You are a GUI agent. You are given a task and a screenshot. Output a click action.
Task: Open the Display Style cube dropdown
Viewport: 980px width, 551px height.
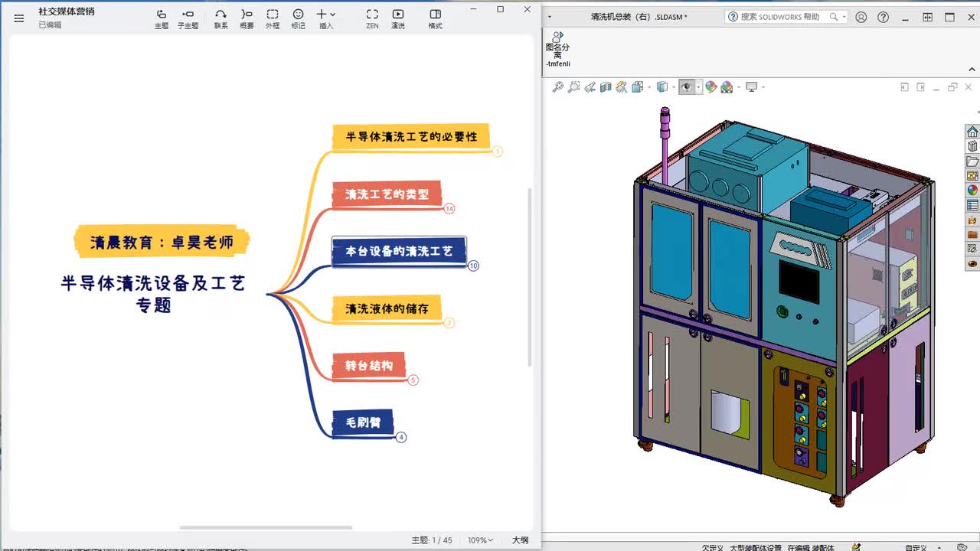pyautogui.click(x=663, y=87)
